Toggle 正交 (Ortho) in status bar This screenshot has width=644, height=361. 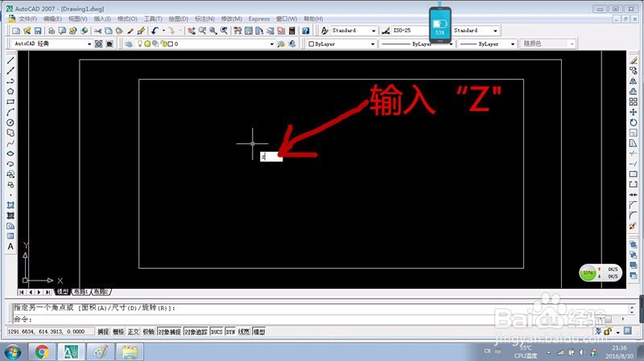coord(134,331)
